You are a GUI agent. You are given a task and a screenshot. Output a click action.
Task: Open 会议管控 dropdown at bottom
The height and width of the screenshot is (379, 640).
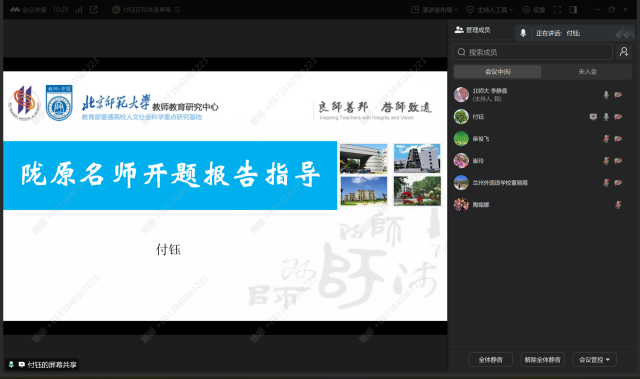click(x=594, y=359)
